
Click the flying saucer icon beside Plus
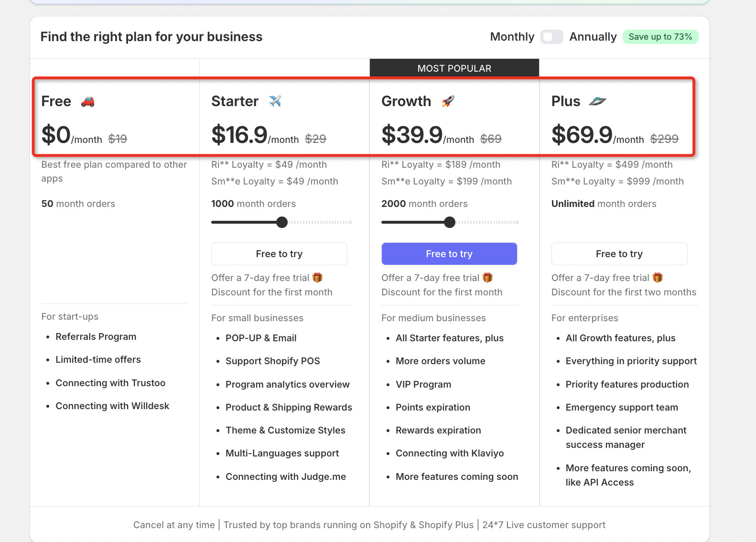(x=597, y=101)
